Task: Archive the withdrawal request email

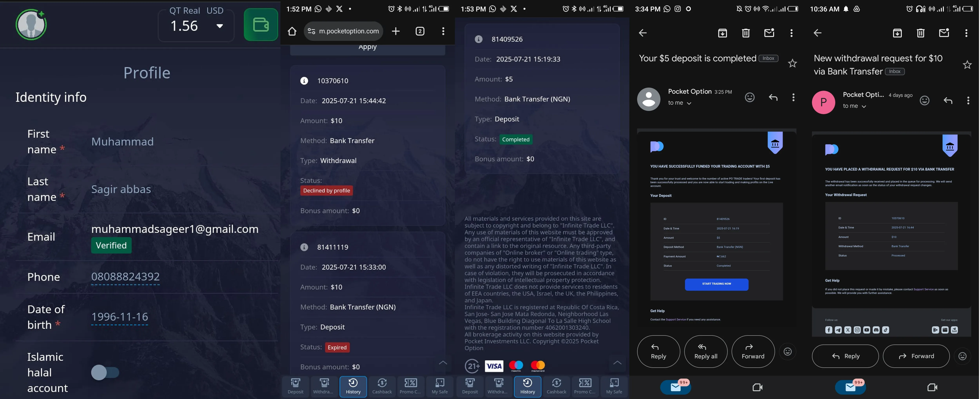Action: pyautogui.click(x=897, y=33)
